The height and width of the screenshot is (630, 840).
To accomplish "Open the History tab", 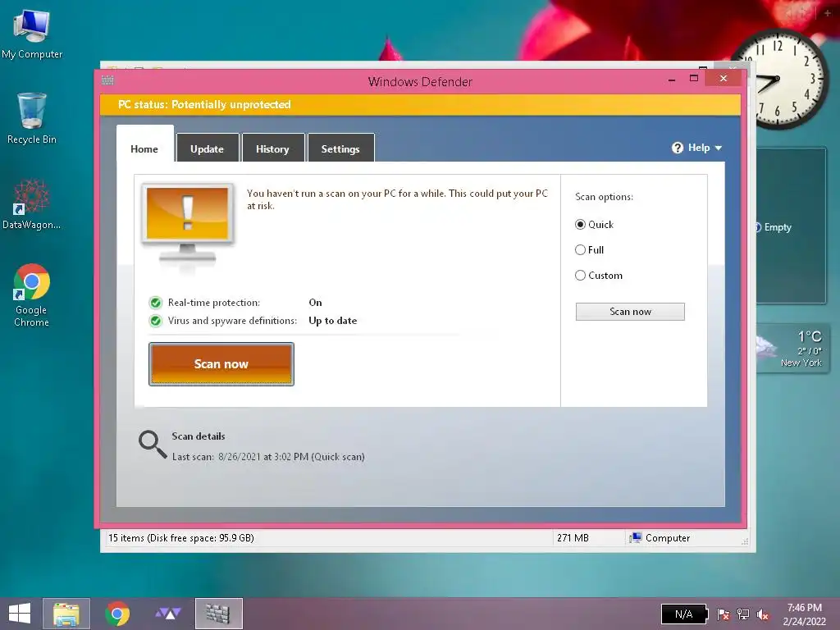I will click(x=272, y=148).
